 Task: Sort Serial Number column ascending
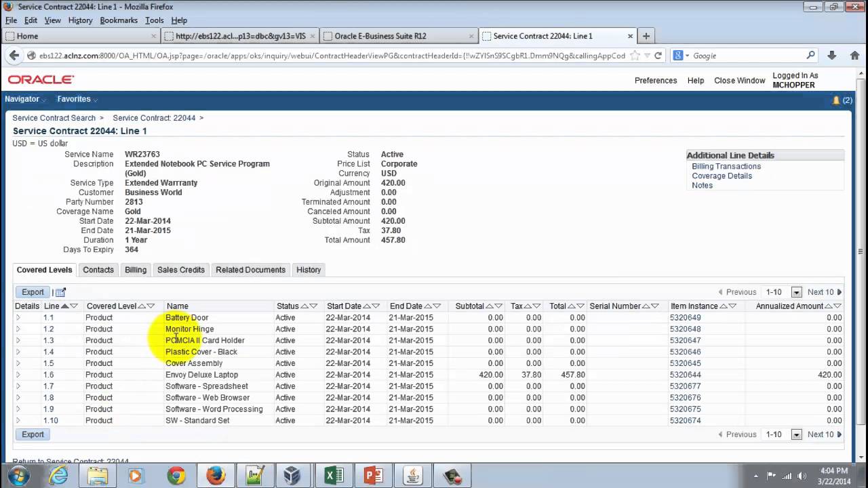click(646, 306)
